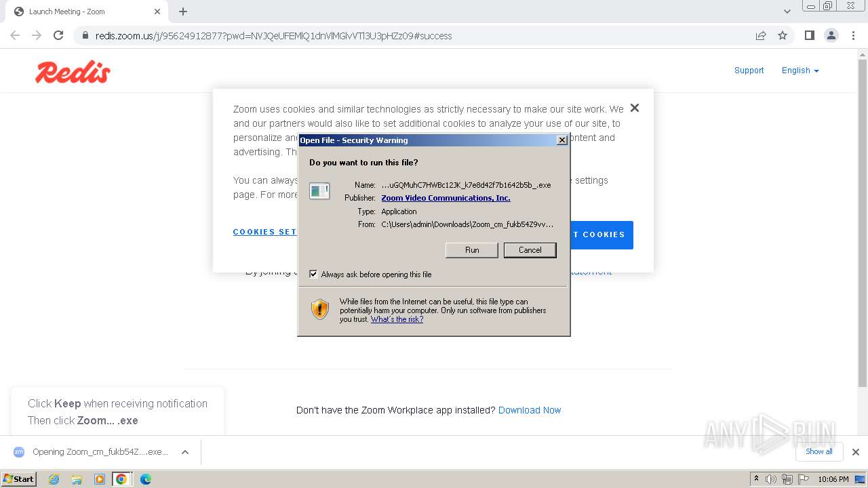Viewport: 868px width, 488px height.
Task: Open the tab search chevron
Action: (x=787, y=12)
